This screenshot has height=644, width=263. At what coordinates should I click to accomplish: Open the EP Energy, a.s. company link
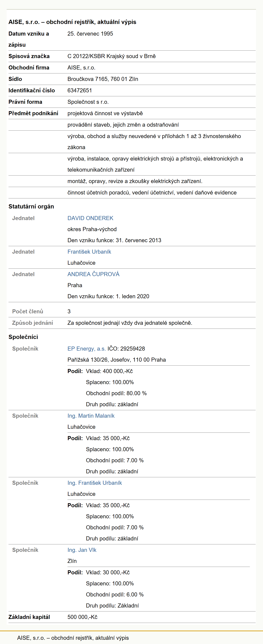click(86, 349)
